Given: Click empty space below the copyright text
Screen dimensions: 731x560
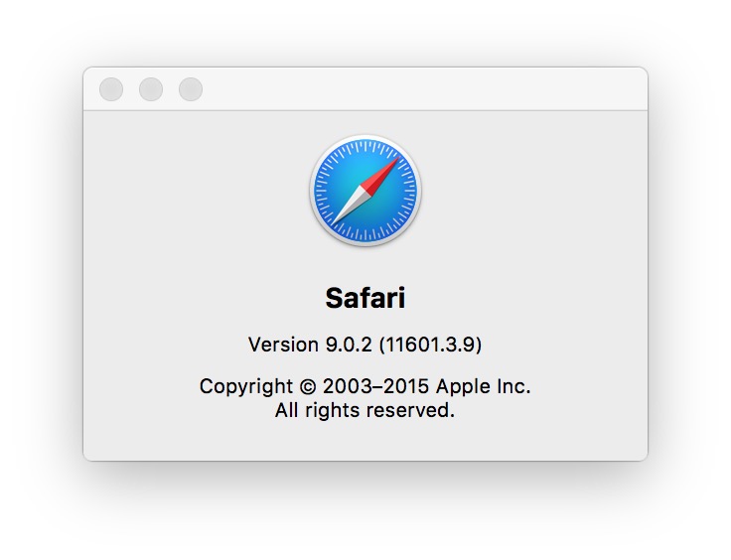Looking at the screenshot, I should [x=365, y=440].
